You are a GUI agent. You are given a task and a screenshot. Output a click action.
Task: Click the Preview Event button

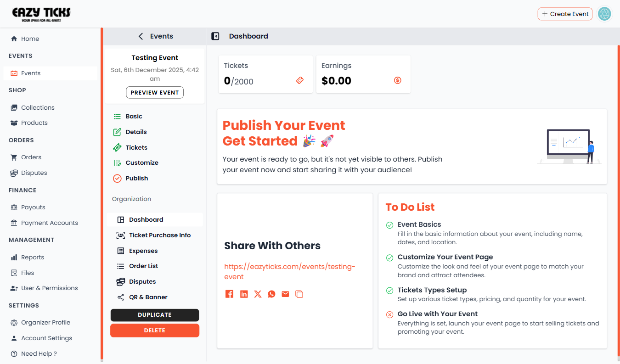155,92
